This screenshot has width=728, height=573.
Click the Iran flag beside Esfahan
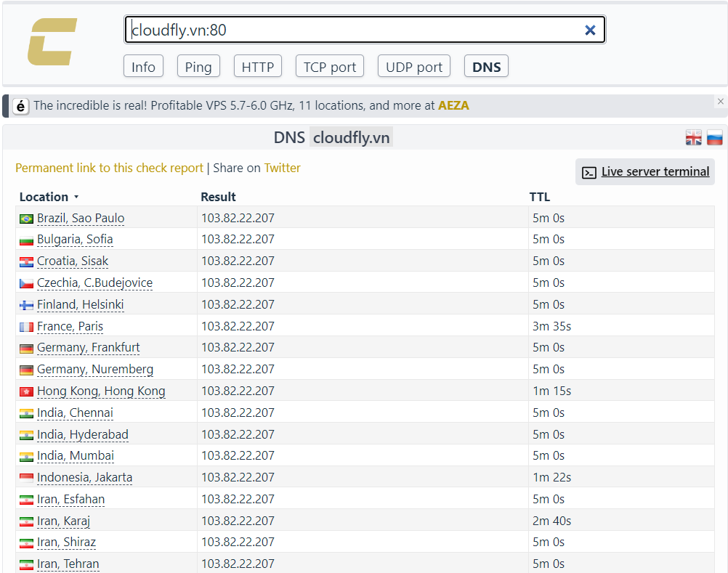click(x=26, y=500)
